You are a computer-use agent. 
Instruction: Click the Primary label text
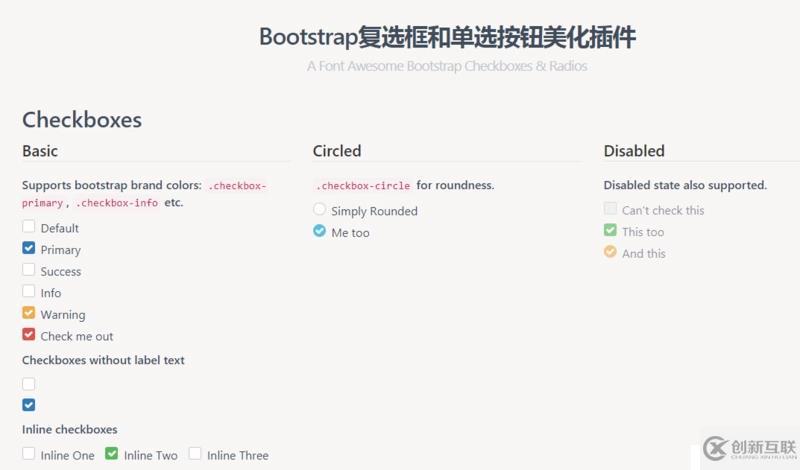(61, 250)
